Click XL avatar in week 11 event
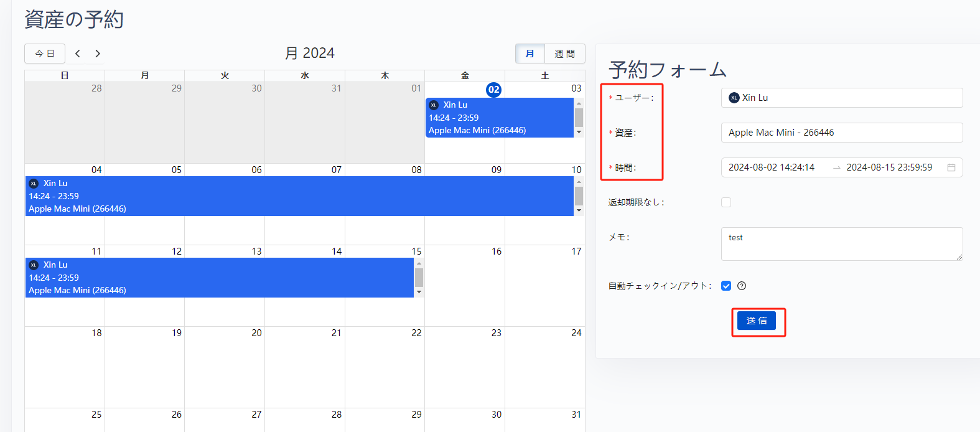 point(34,265)
